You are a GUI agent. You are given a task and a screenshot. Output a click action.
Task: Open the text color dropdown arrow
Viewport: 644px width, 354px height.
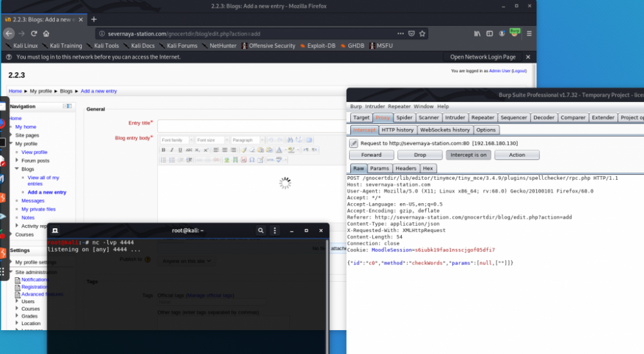coord(285,150)
